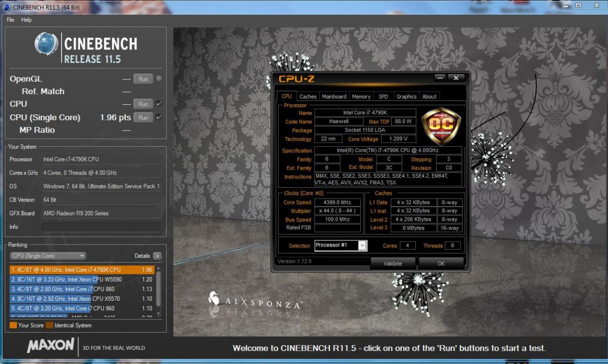This screenshot has height=364, width=608.
Task: Click the Processor value in Your System
Action: coord(101,159)
